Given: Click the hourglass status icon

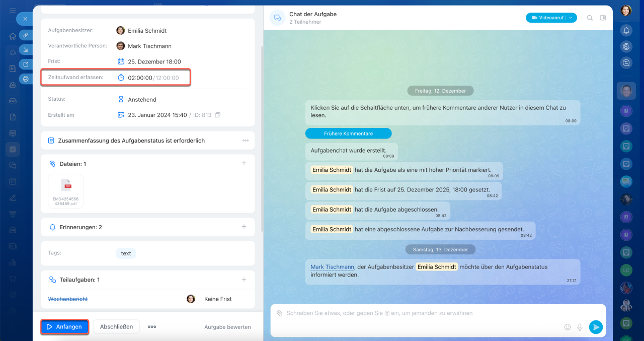Looking at the screenshot, I should click(x=121, y=100).
